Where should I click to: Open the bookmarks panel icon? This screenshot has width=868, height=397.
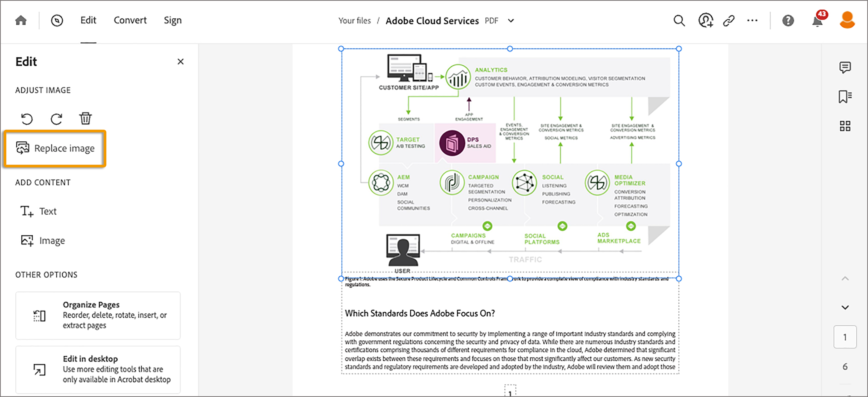point(845,96)
